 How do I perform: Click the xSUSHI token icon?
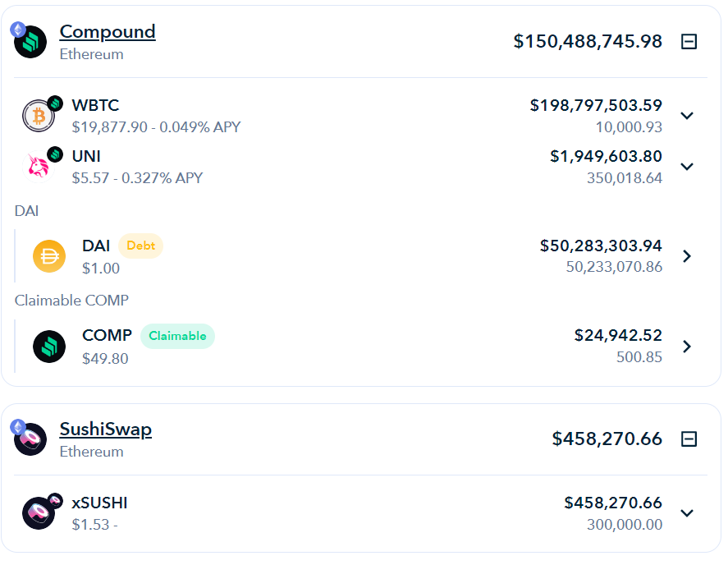39,513
